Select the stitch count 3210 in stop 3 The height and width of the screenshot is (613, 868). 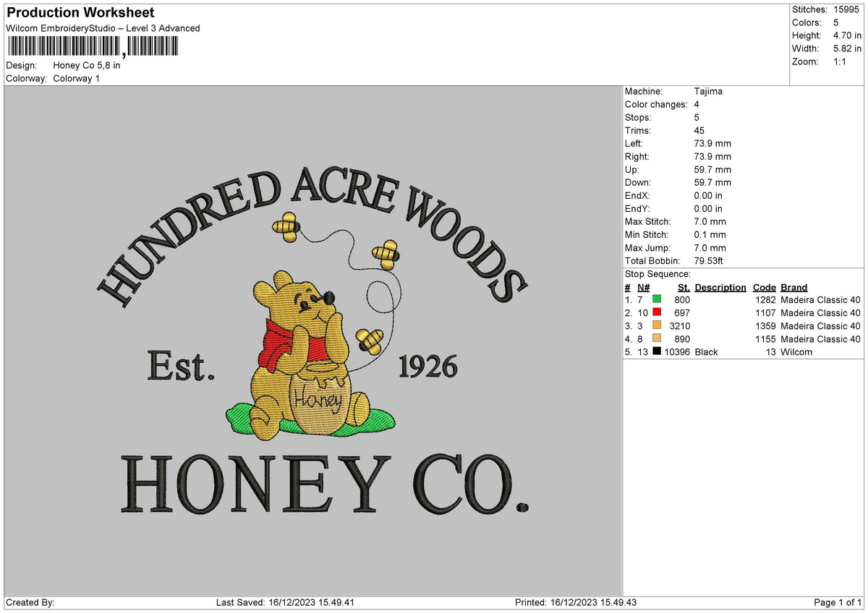click(680, 326)
